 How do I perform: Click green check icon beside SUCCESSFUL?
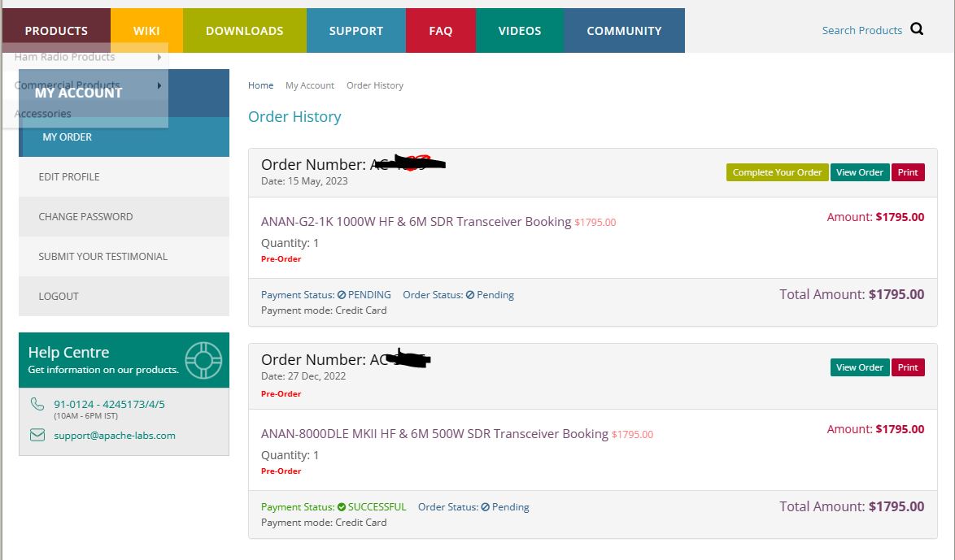point(342,507)
